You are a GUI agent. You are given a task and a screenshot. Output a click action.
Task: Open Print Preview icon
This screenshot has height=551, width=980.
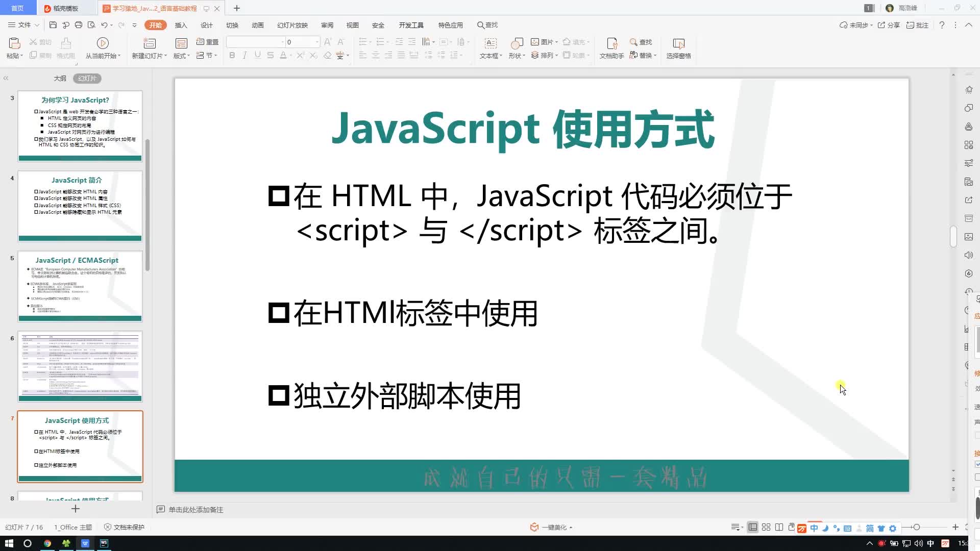(x=91, y=25)
